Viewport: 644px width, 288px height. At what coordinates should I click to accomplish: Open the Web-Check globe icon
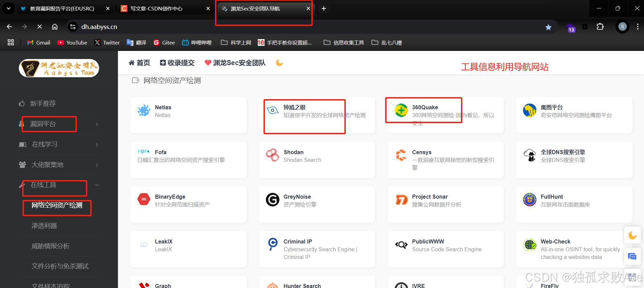coord(530,244)
